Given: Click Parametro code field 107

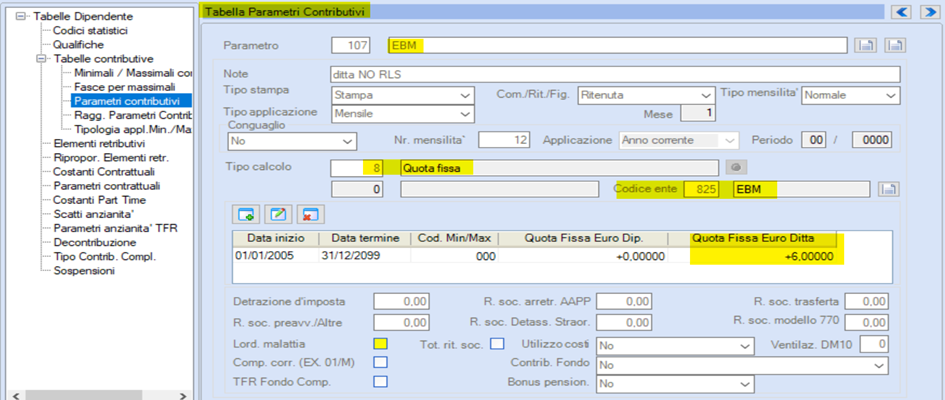Looking at the screenshot, I should coord(353,46).
